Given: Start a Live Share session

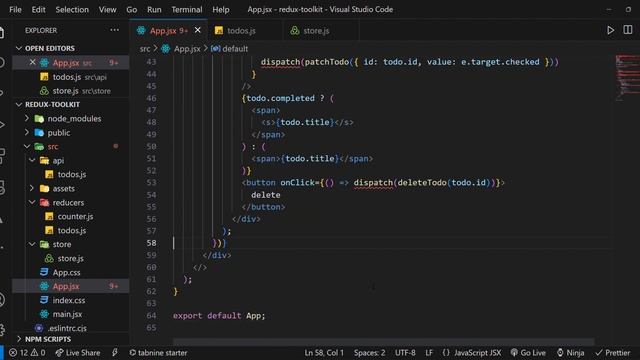Looking at the screenshot, I should point(78,353).
